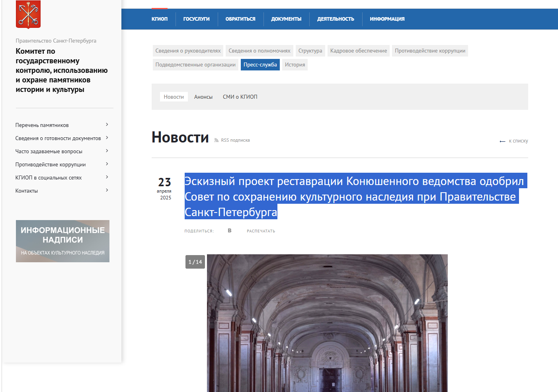558x392 pixels.
Task: Switch to the Анонсы sub-tab
Action: 203,97
